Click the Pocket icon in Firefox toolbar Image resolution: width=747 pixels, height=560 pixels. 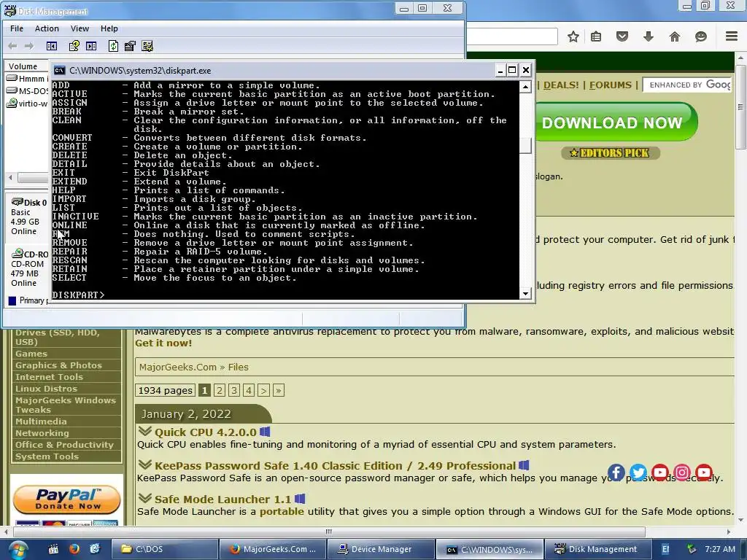(622, 36)
